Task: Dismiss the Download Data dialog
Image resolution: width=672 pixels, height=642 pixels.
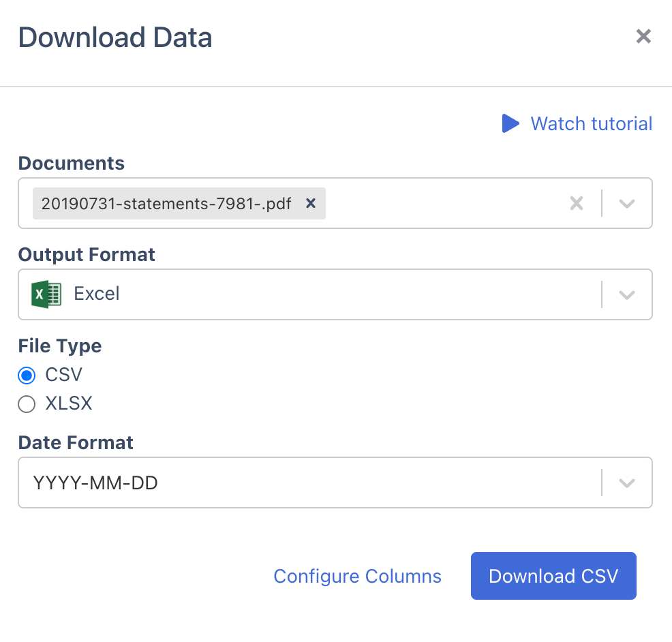Action: point(643,36)
